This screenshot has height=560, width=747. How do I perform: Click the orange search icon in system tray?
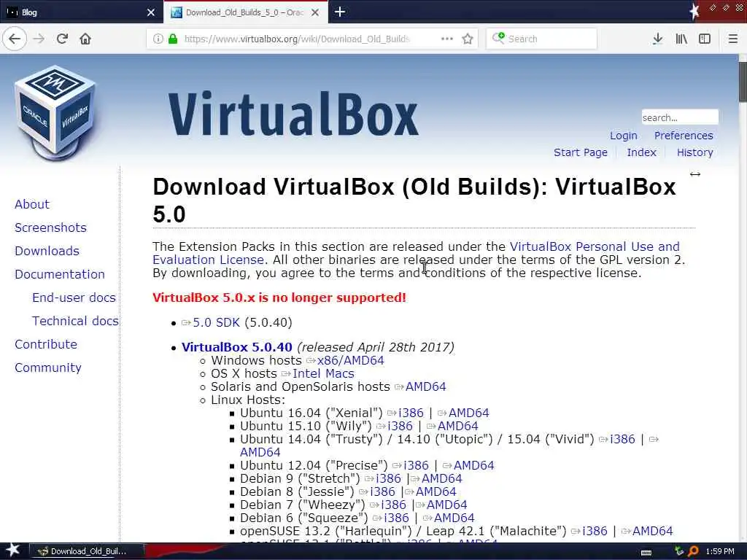(x=694, y=551)
